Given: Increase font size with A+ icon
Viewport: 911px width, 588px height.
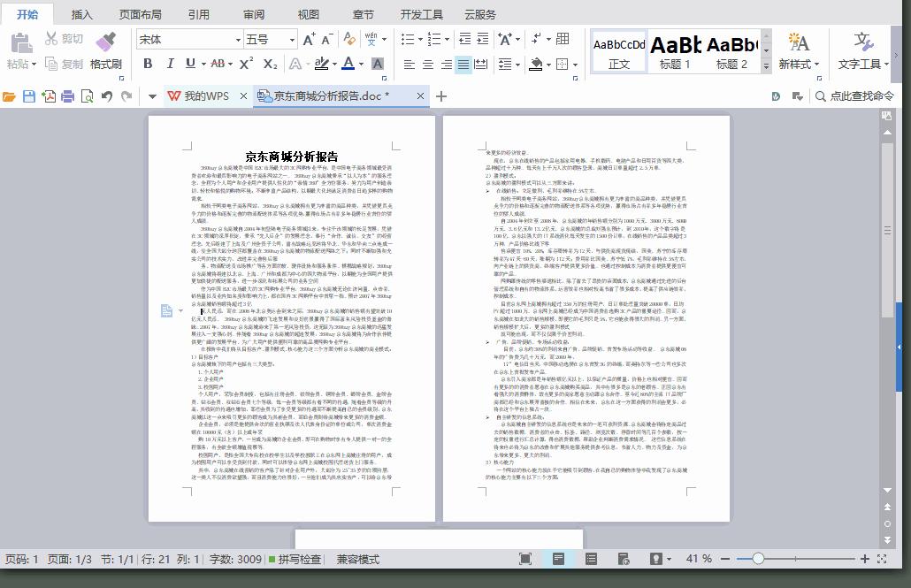Looking at the screenshot, I should point(309,39).
